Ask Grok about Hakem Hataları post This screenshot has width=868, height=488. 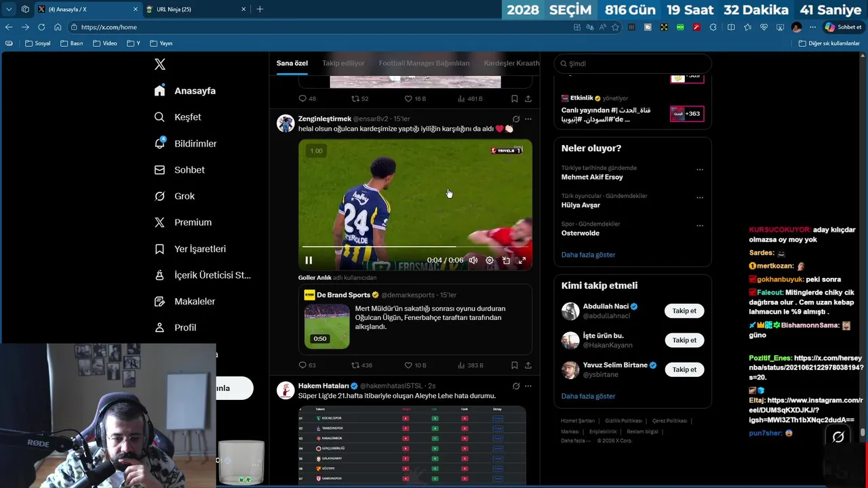[516, 386]
